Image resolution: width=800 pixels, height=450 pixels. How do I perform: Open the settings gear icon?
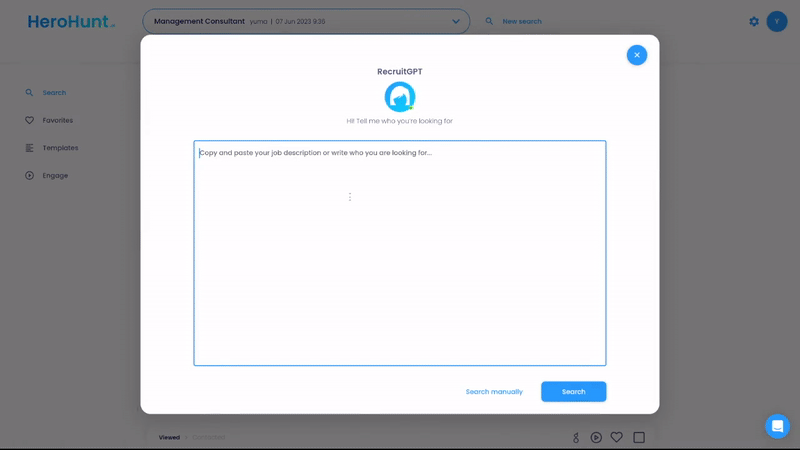point(754,21)
